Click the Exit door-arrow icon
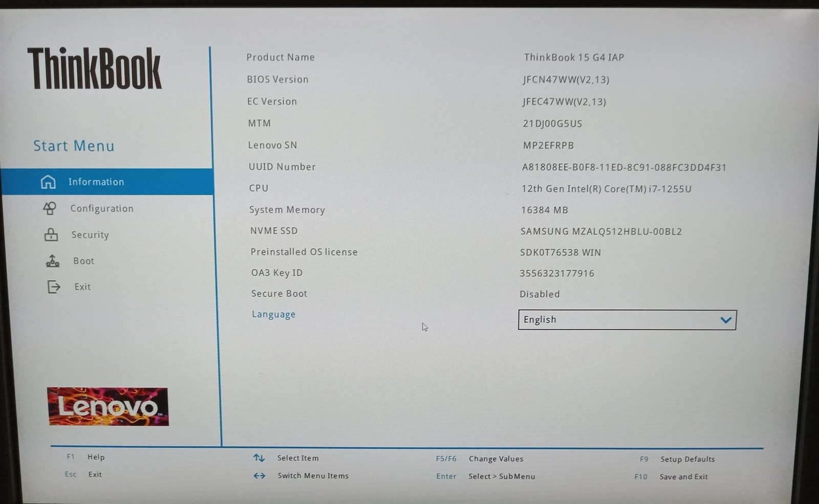Viewport: 819px width, 504px height. click(54, 287)
